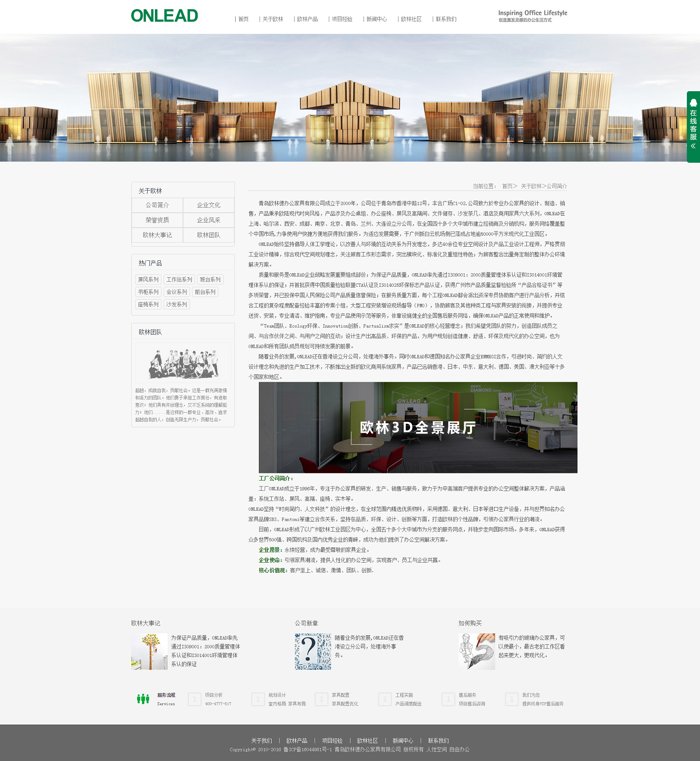This screenshot has height=761, width=700.
Task: Open the 首页 top nav item
Action: pos(243,19)
